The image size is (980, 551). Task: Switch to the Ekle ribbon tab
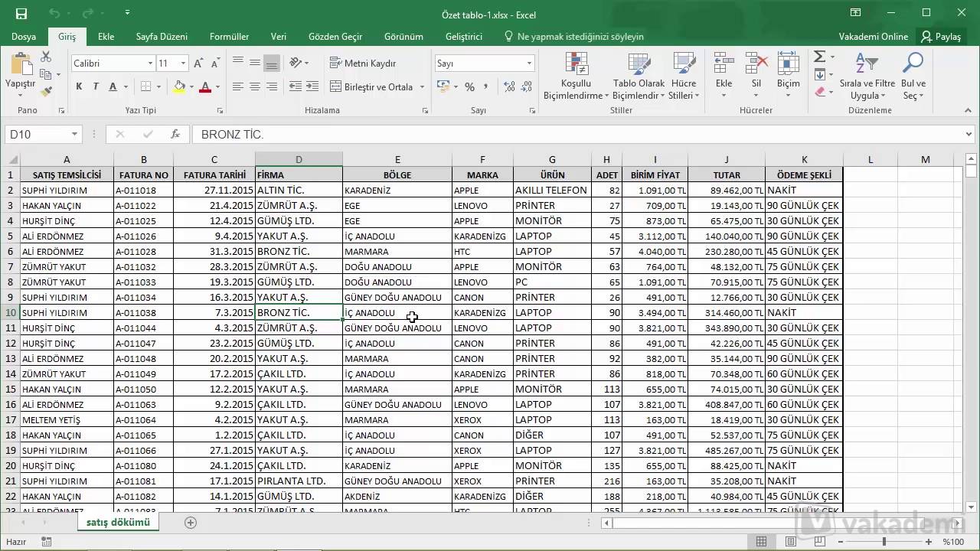coord(106,36)
